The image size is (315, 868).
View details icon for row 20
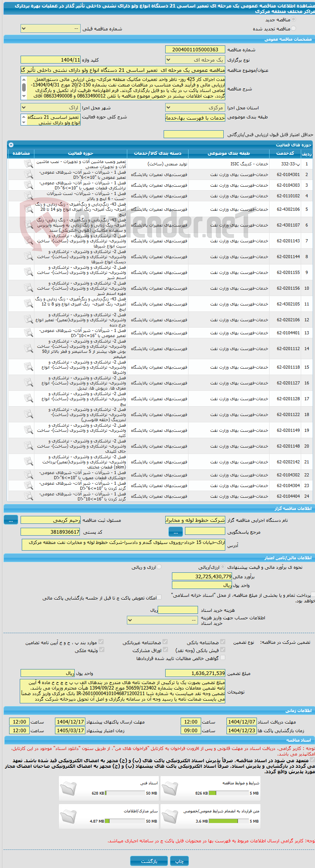click(28, 446)
